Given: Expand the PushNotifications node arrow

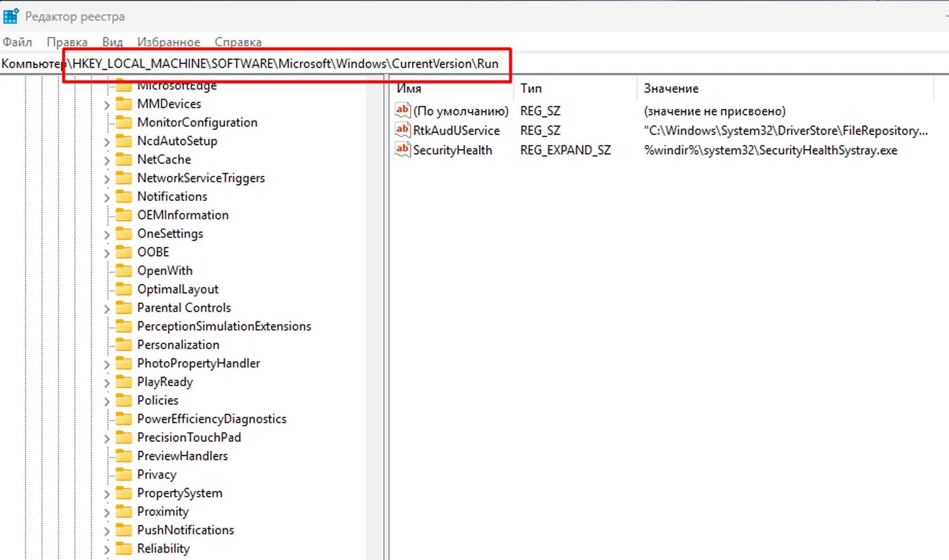Looking at the screenshot, I should 107,531.
